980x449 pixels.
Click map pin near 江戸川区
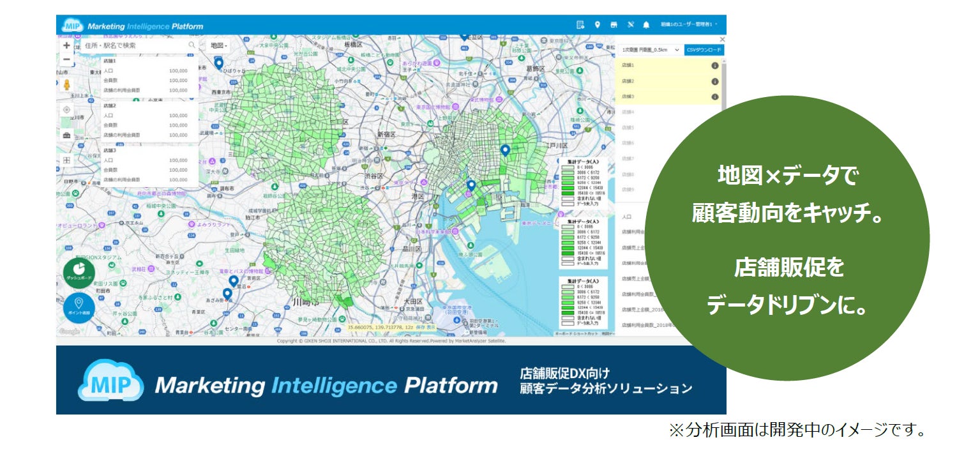(505, 151)
